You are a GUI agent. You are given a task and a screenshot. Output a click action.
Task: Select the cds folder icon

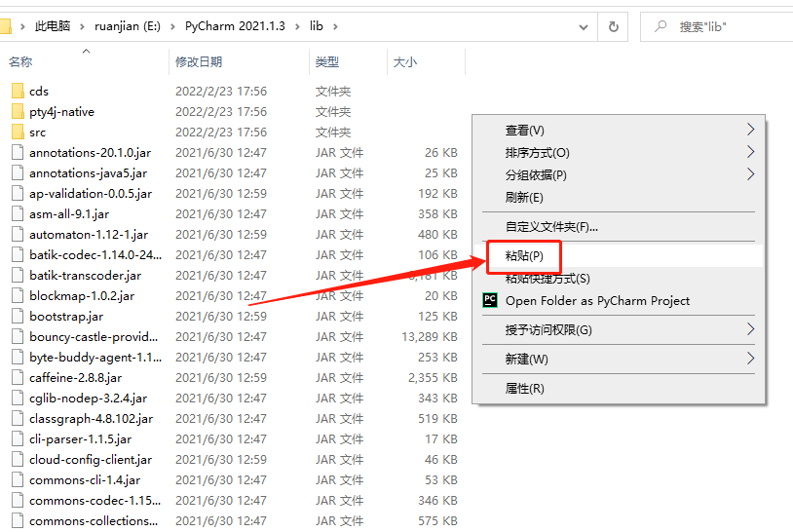pos(18,91)
